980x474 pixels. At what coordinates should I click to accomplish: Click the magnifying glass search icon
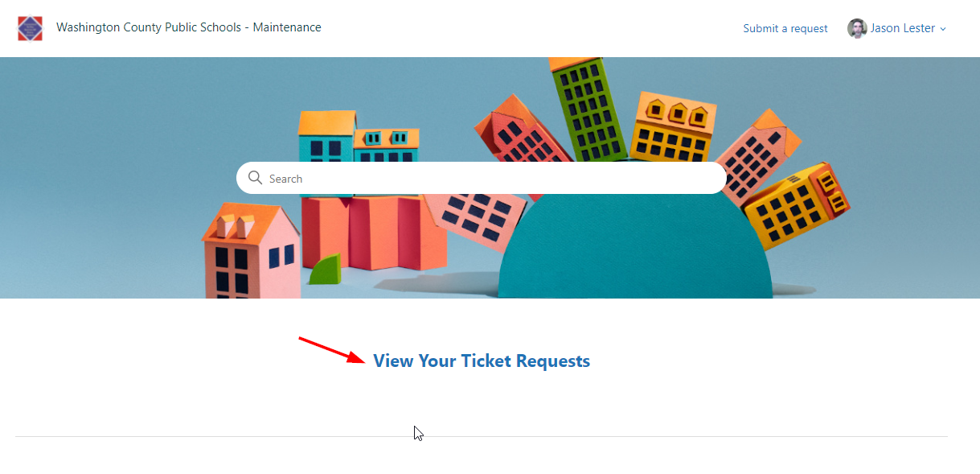tap(256, 178)
